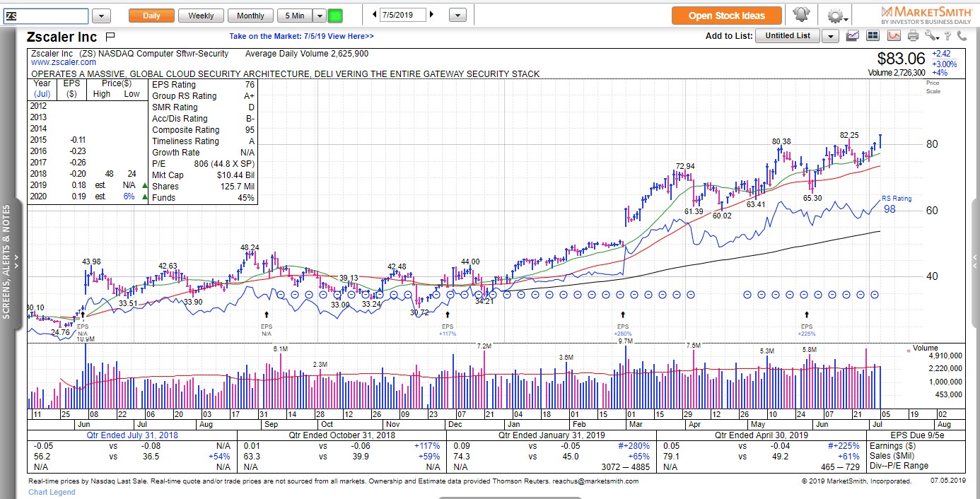This screenshot has height=499, width=980.
Task: Click the red curve pattern icon
Action: click(x=894, y=35)
